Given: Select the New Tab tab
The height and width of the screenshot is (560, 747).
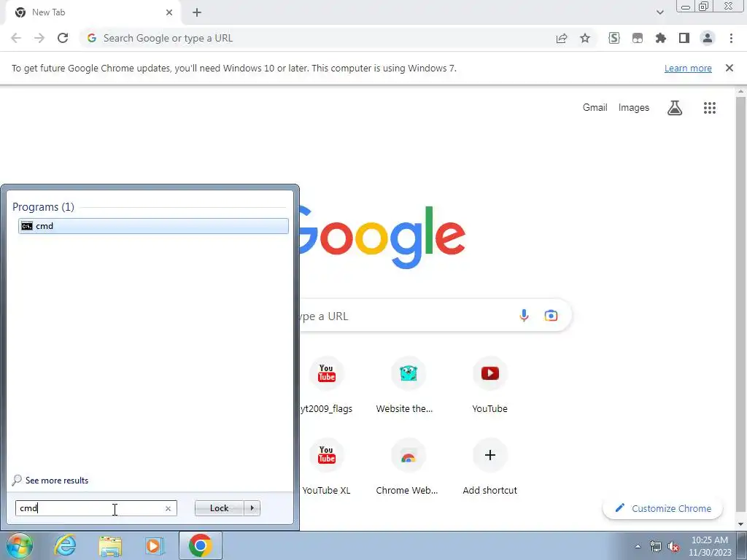Looking at the screenshot, I should point(93,12).
